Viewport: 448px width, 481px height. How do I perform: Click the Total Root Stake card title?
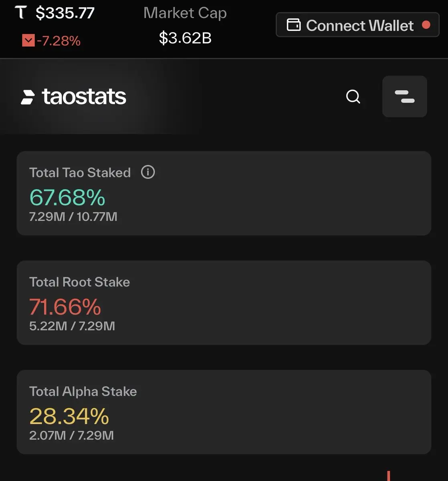[79, 282]
